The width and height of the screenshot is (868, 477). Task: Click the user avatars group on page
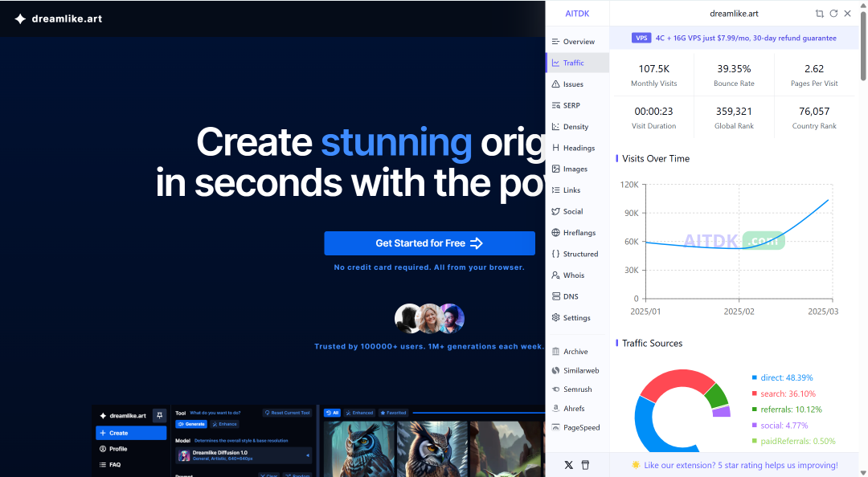coord(429,318)
